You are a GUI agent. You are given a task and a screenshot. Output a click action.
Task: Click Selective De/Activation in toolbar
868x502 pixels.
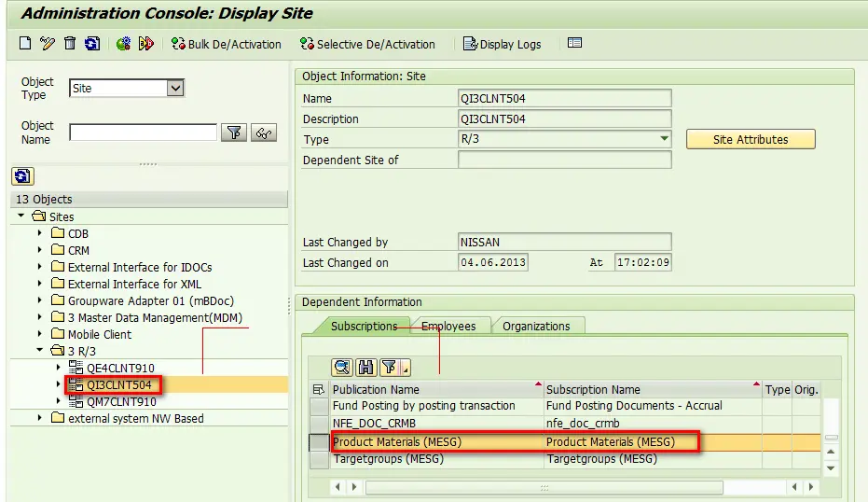click(x=367, y=44)
